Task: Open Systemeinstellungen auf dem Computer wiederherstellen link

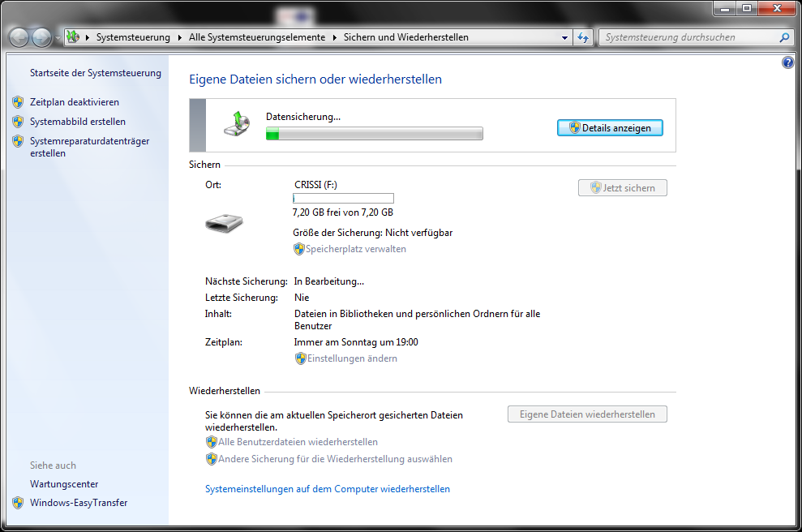Action: click(x=328, y=489)
